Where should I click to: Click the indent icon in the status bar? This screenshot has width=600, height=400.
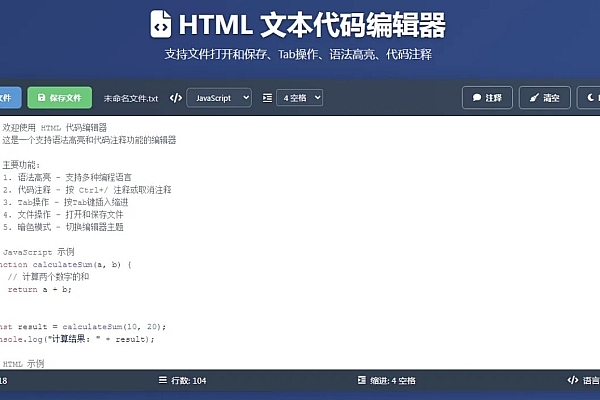tap(362, 380)
